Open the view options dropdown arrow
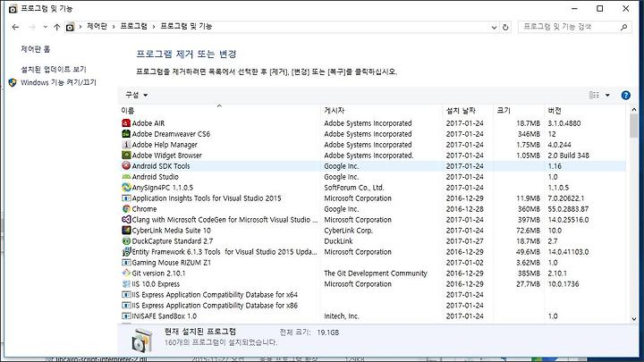Image resolution: width=644 pixels, height=362 pixels. click(607, 96)
